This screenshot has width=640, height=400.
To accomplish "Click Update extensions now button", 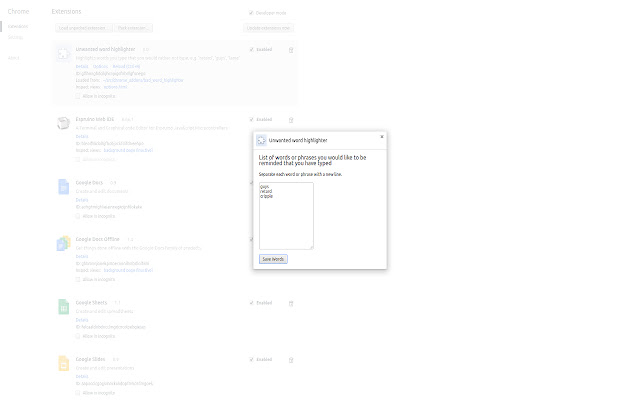I will pyautogui.click(x=268, y=28).
